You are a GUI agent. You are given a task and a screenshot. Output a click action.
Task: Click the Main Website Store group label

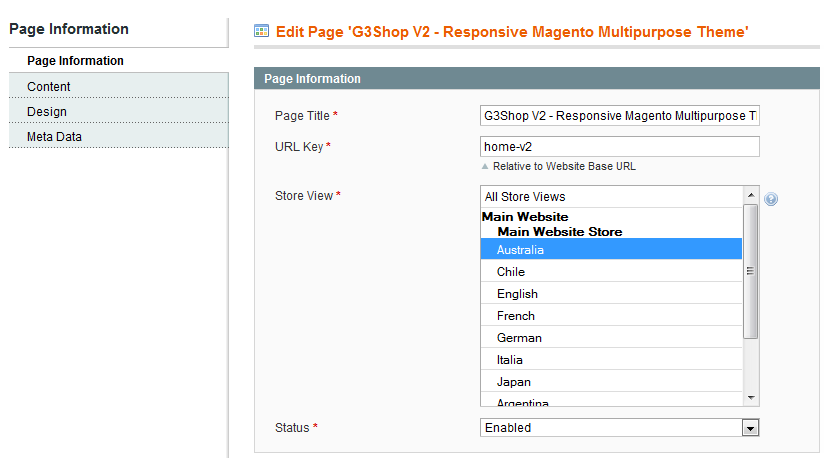[x=560, y=232]
